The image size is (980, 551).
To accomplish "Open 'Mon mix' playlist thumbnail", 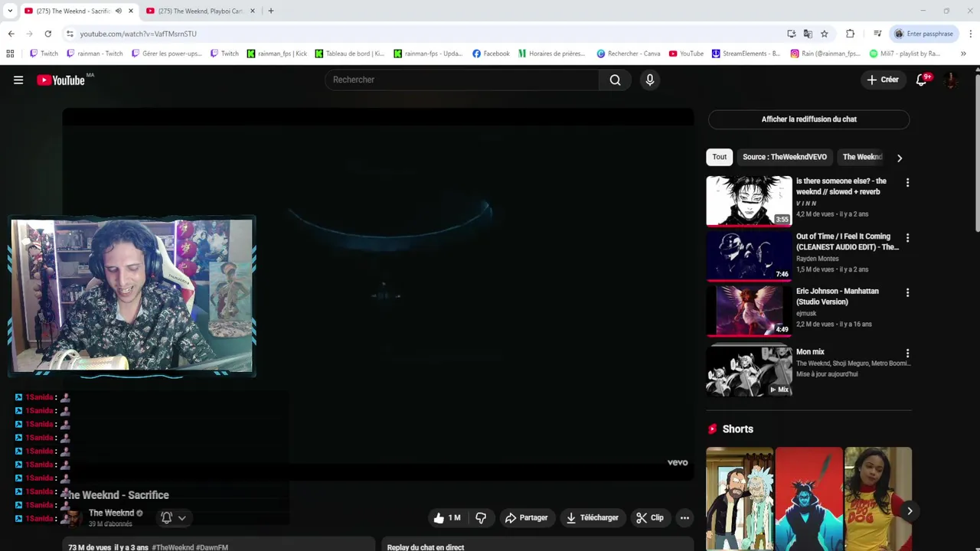I will coord(749,371).
